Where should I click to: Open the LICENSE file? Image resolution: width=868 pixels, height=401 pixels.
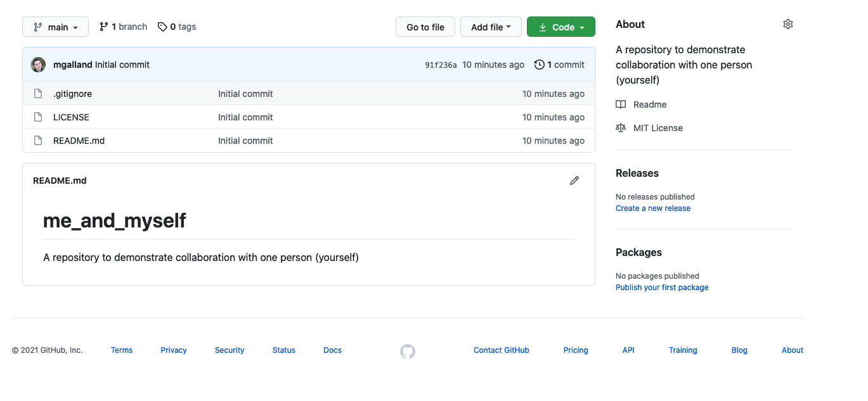(71, 117)
